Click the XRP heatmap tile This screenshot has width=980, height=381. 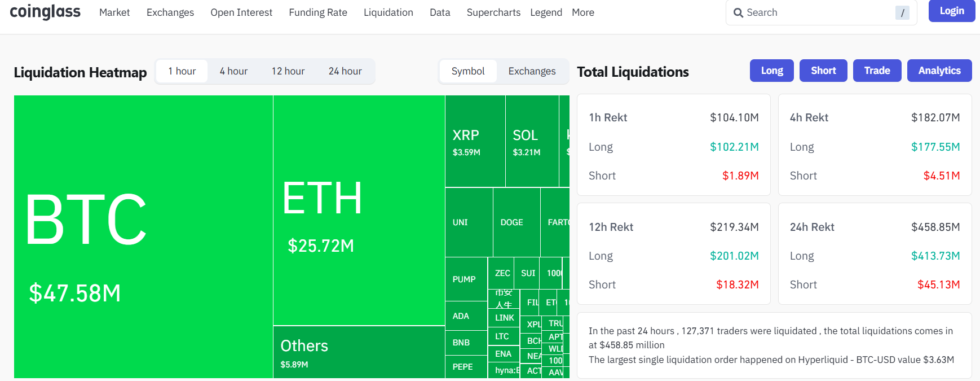coord(475,141)
